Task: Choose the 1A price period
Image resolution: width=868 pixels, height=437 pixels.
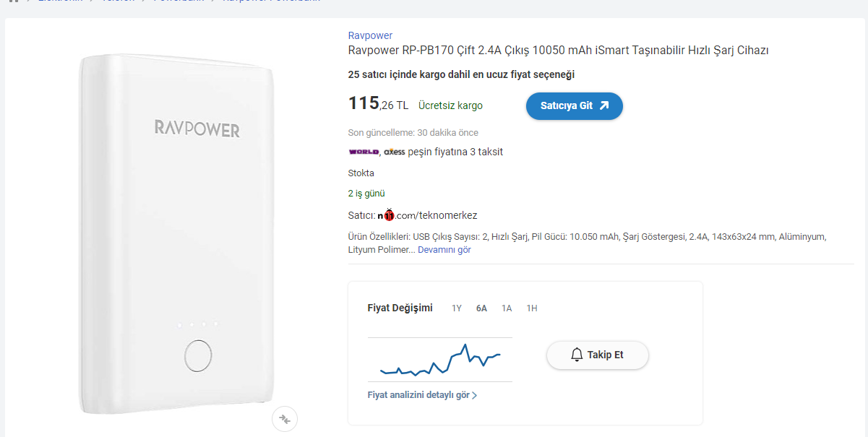Action: [507, 308]
